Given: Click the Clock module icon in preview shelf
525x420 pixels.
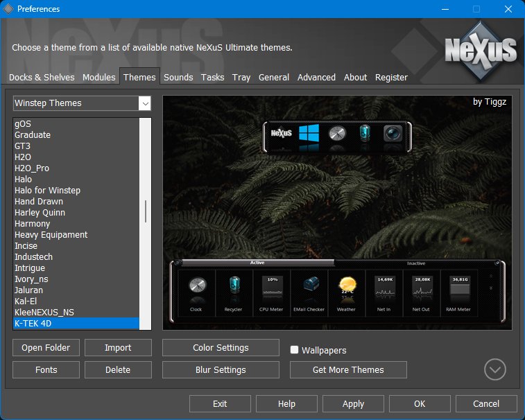Looking at the screenshot, I should click(197, 286).
